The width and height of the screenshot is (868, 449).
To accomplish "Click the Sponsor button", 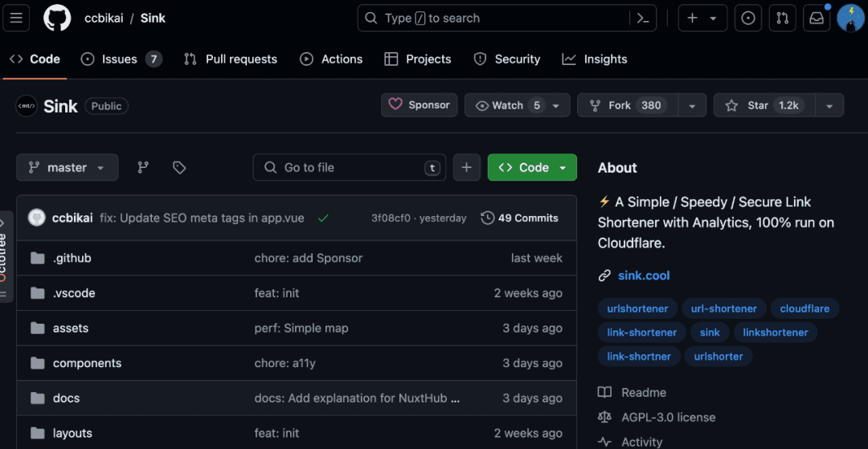I will (420, 105).
